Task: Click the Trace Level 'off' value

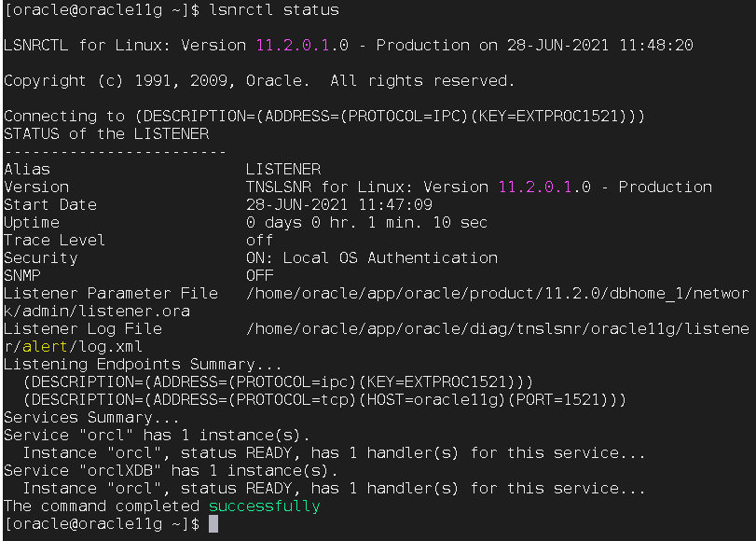Action: click(259, 241)
